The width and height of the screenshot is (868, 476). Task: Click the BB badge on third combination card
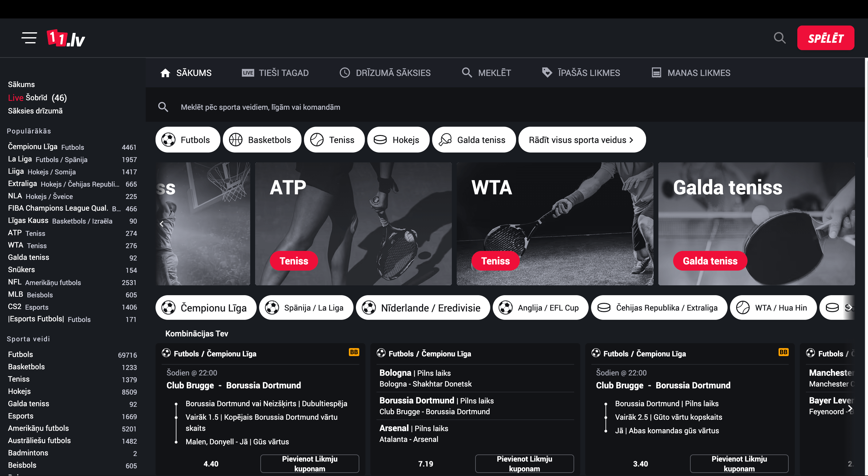click(x=783, y=352)
